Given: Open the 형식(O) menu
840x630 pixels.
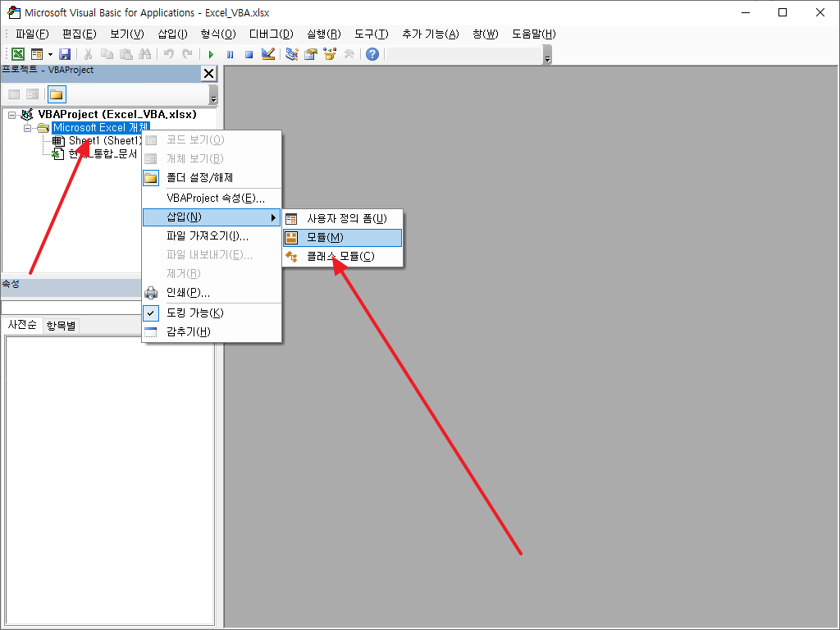Looking at the screenshot, I should (218, 34).
